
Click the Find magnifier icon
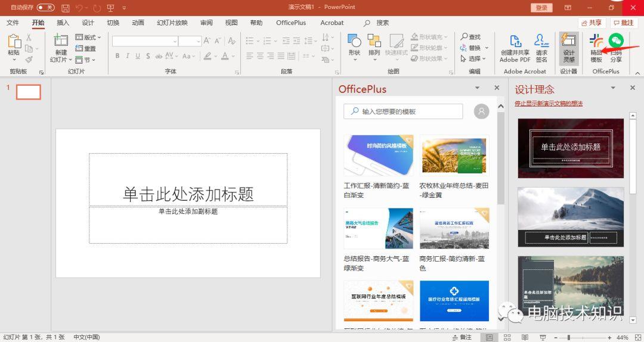pyautogui.click(x=464, y=36)
